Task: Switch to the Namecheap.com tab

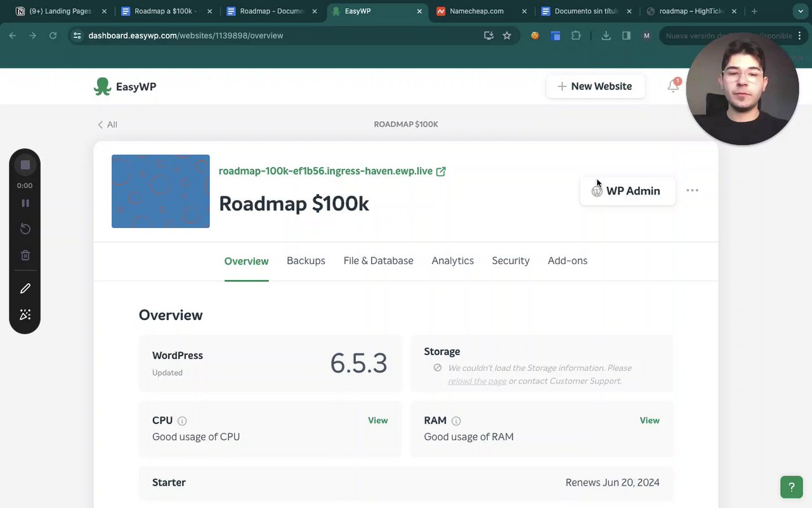Action: (x=476, y=11)
